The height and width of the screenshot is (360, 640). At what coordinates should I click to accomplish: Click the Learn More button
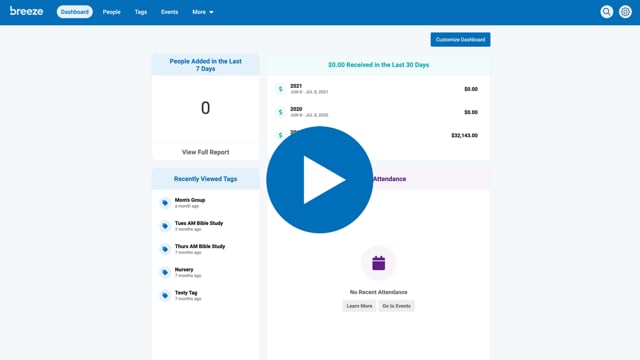(359, 306)
